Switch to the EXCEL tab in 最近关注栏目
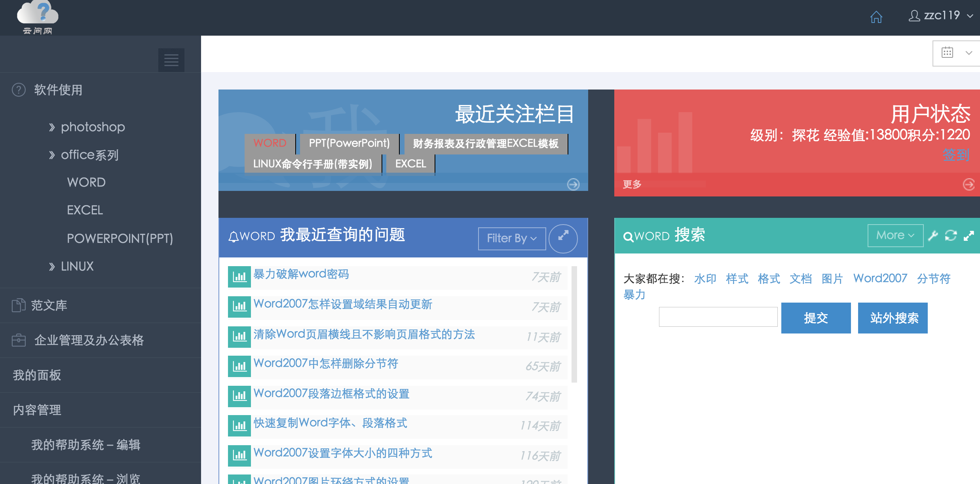Image resolution: width=980 pixels, height=484 pixels. pyautogui.click(x=410, y=163)
